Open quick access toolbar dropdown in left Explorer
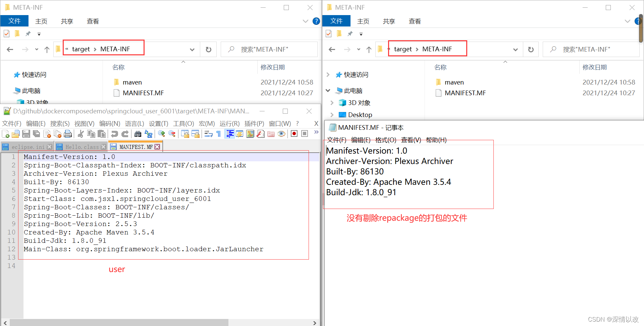 [39, 34]
